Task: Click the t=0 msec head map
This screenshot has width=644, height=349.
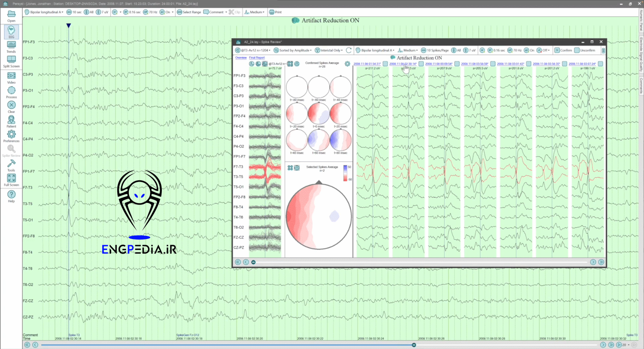Action: tap(318, 114)
